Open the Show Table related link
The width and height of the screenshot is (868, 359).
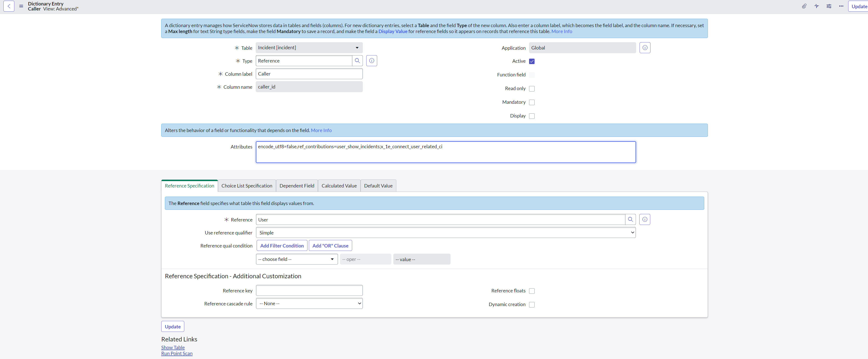(173, 347)
